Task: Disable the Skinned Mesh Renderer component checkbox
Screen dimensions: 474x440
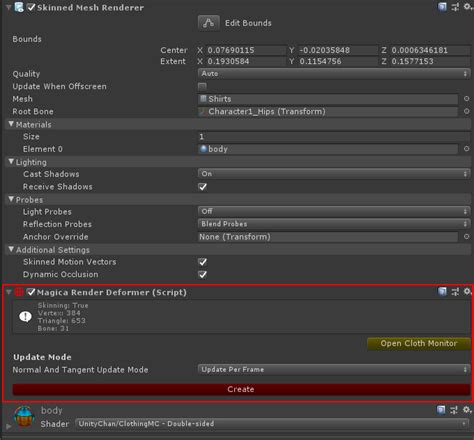Action: pos(31,7)
